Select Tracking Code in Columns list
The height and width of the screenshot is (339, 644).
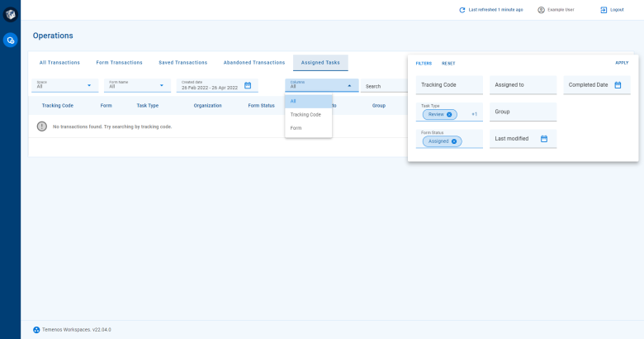[x=305, y=114]
